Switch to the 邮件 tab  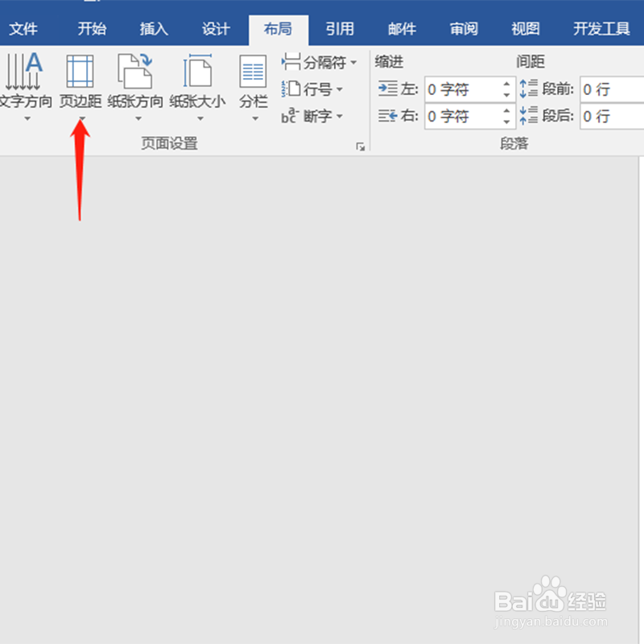point(402,29)
